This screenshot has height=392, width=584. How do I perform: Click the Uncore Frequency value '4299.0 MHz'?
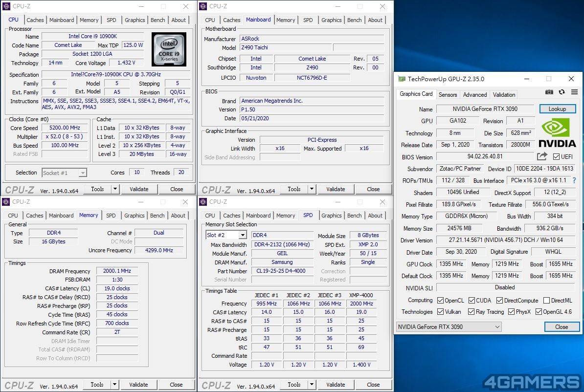159,251
